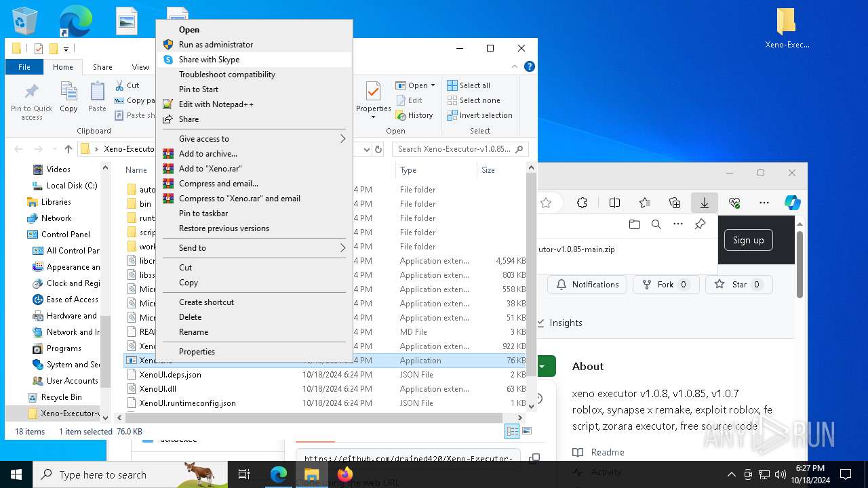Open Explorer help question-mark icon
The image size is (868, 488).
(x=530, y=66)
